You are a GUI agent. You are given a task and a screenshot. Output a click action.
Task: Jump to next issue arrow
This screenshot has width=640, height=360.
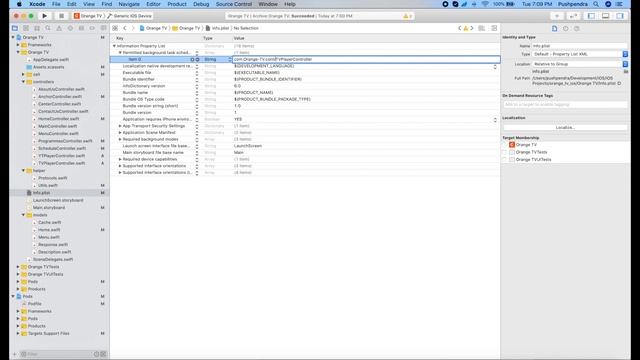[472, 28]
